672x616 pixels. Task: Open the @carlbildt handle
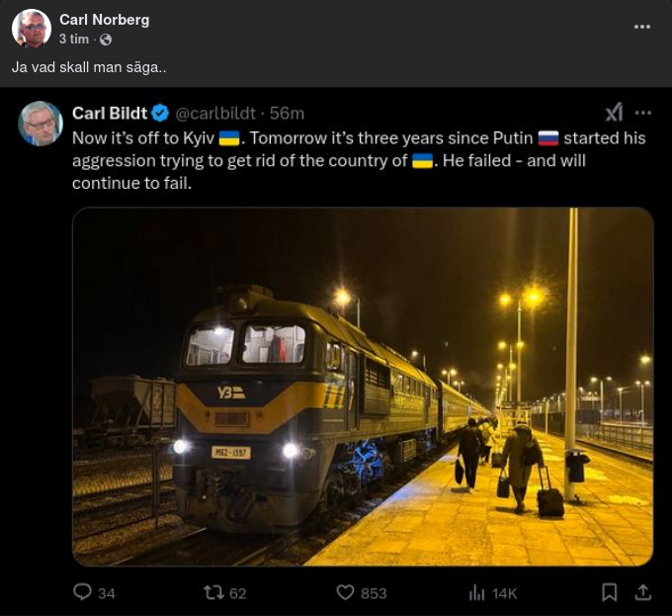[217, 113]
